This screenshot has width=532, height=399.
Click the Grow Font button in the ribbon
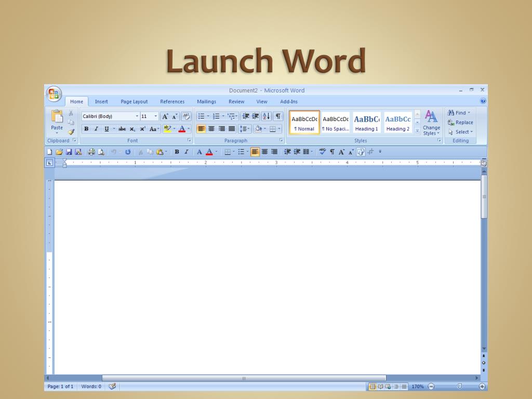click(165, 116)
